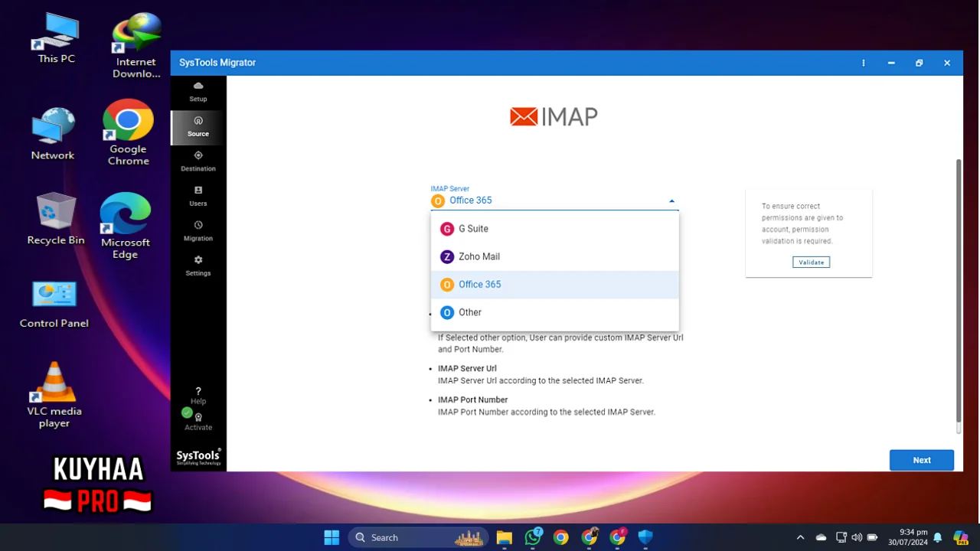
Task: Open Help from the sidebar
Action: (198, 395)
